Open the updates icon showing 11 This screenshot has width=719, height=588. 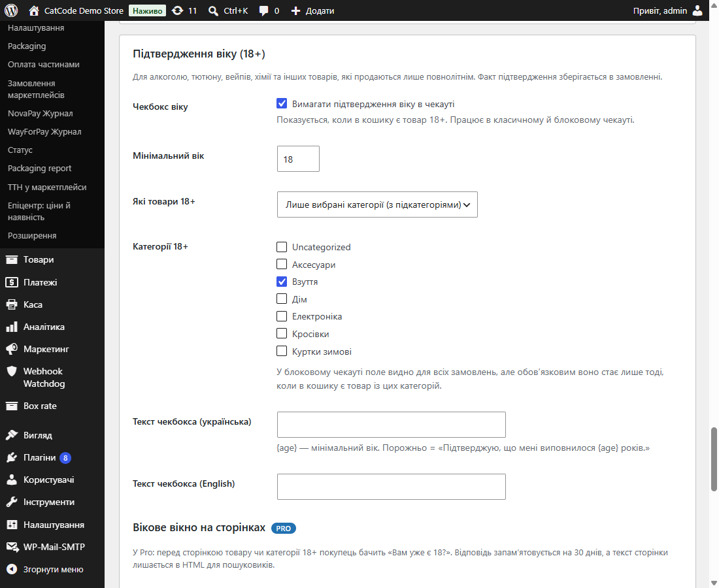pos(177,10)
